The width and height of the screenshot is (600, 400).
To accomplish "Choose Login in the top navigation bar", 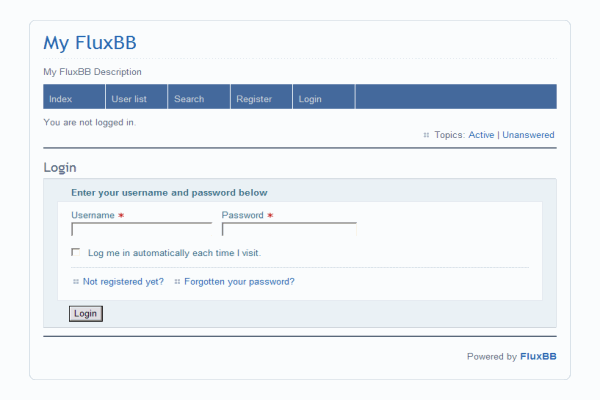I will 310,99.
